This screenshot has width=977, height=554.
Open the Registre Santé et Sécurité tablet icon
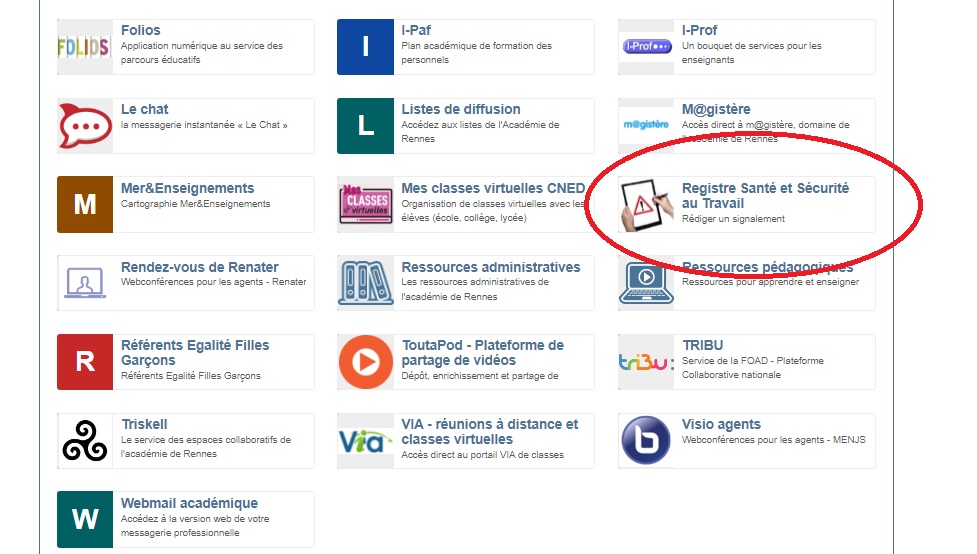(646, 205)
